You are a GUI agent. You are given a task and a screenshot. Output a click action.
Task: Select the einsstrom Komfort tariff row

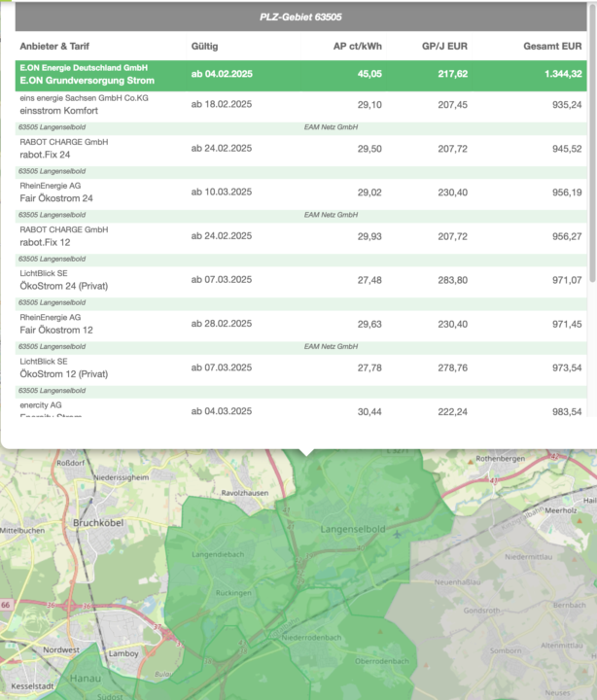[x=292, y=104]
